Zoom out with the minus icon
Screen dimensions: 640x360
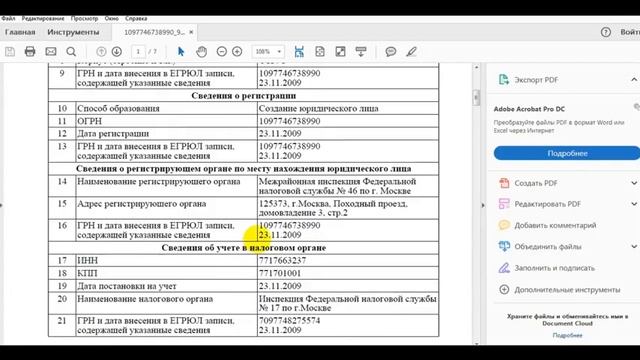(222, 51)
